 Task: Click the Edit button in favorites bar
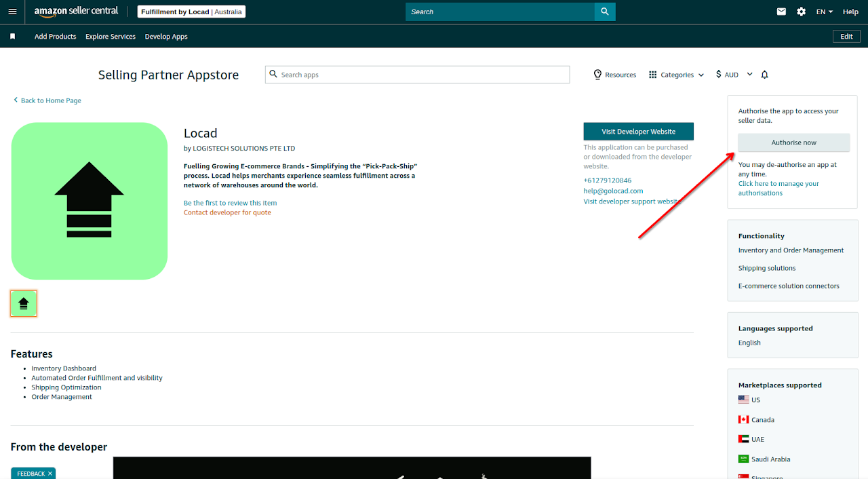click(846, 37)
